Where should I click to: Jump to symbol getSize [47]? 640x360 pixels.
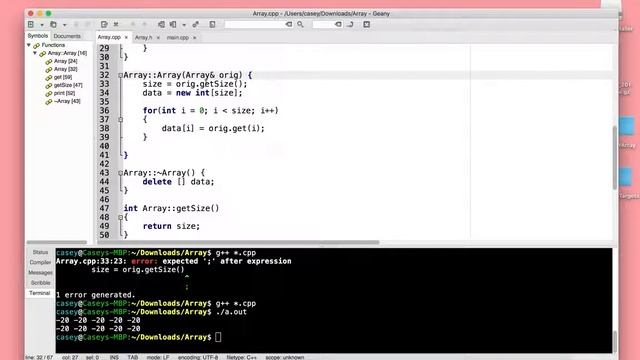point(68,85)
